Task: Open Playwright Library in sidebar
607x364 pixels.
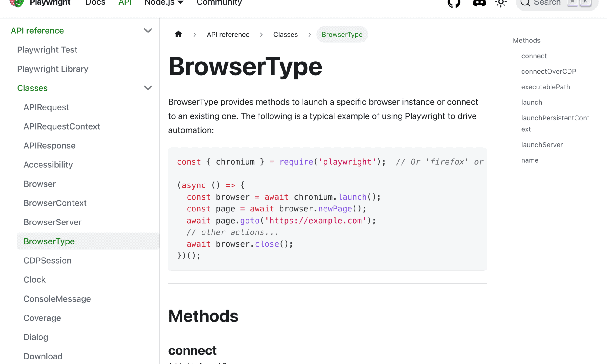Action: click(53, 69)
